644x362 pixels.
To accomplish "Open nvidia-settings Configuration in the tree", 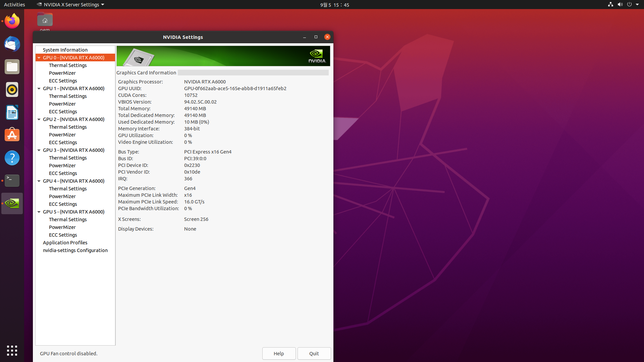I will (x=75, y=250).
